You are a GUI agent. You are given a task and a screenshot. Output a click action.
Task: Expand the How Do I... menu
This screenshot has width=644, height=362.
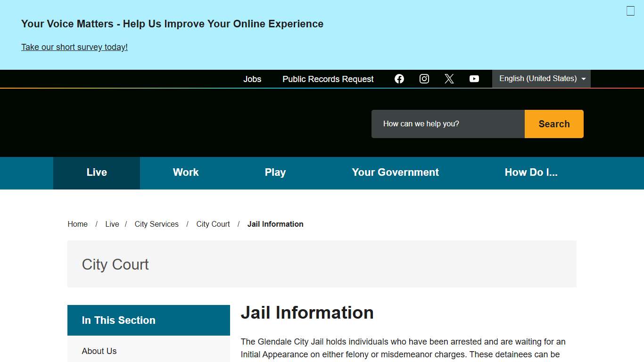tap(531, 173)
